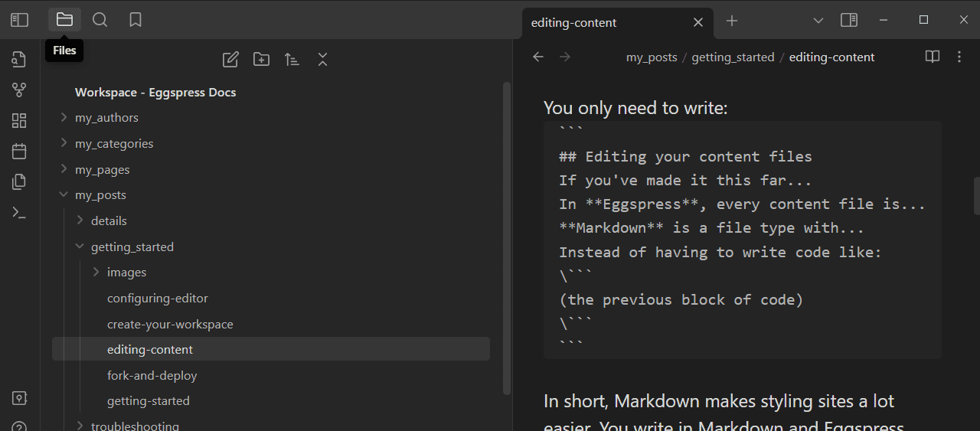Click '(the previous block of code)' line
Image resolution: width=980 pixels, height=431 pixels.
tap(681, 300)
